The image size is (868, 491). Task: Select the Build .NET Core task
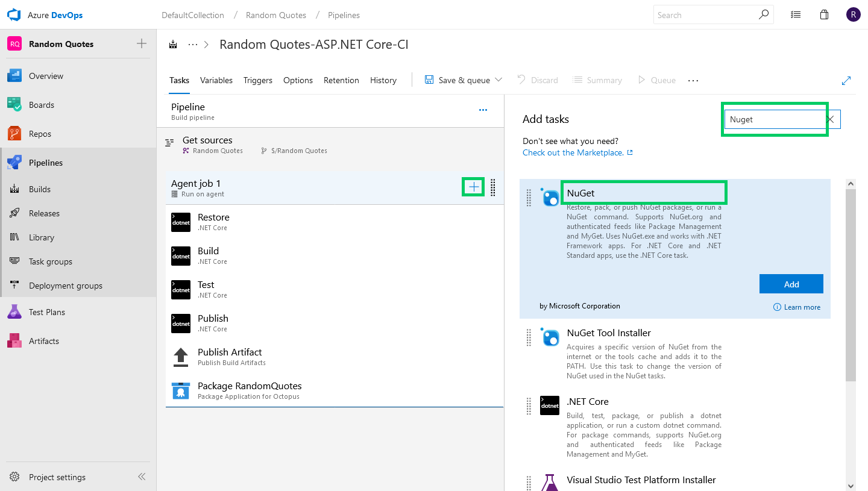(335, 255)
